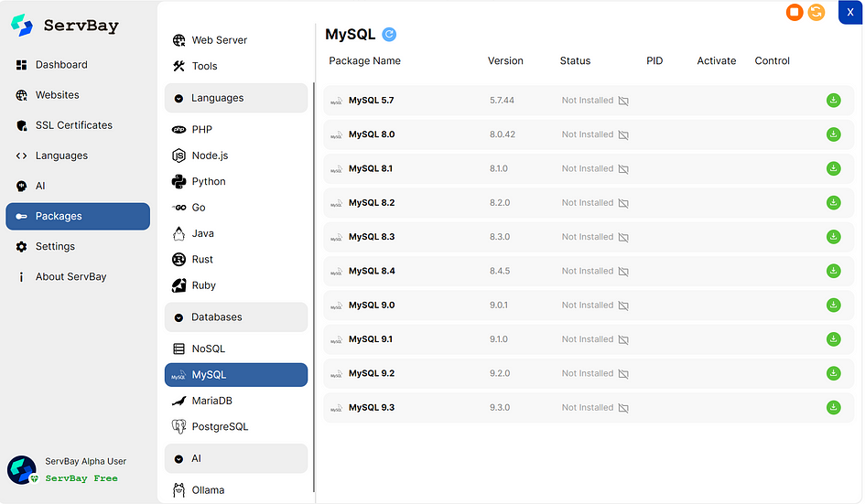The image size is (865, 504).
Task: Click the PID column header
Action: pos(654,60)
